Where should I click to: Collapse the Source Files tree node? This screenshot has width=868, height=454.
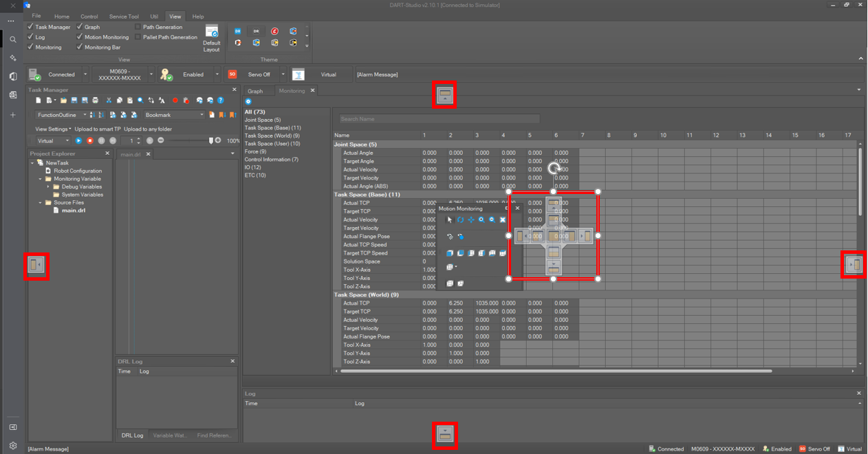[x=40, y=203]
